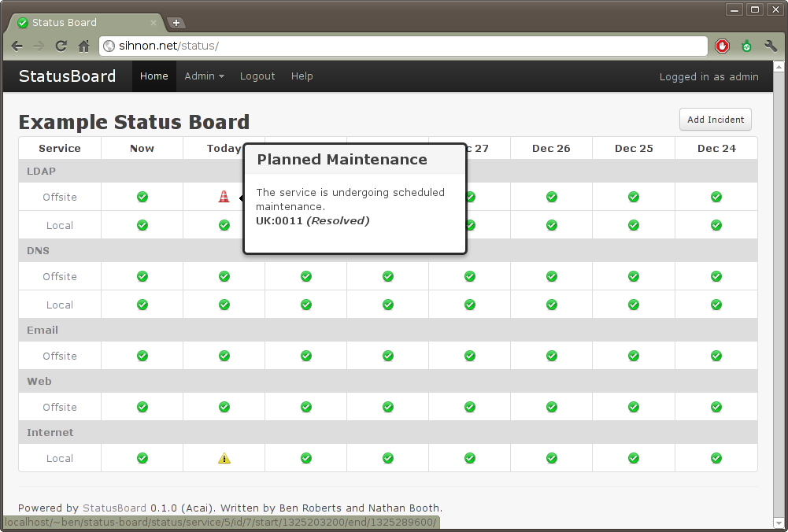Viewport: 788px width, 532px height.
Task: Open the StatusBoard link in the footer
Action: click(114, 508)
